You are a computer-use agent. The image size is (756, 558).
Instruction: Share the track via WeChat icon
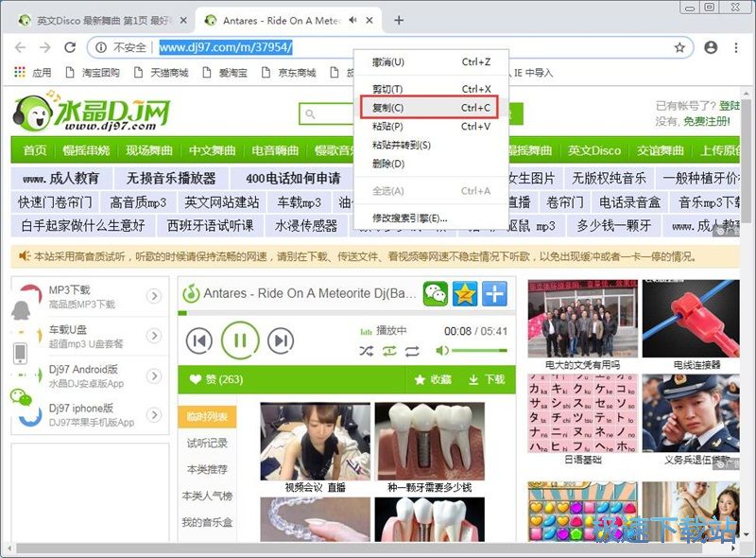[435, 294]
